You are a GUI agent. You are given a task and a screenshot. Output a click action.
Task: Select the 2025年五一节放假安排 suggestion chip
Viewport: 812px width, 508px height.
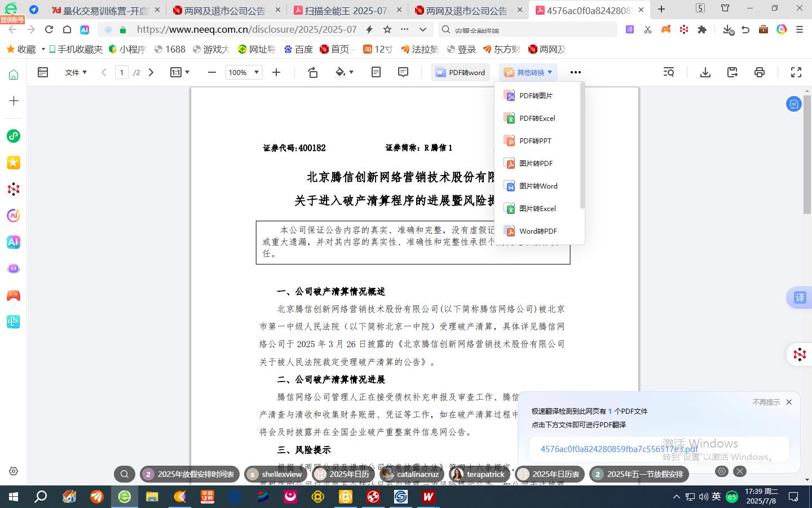pyautogui.click(x=639, y=474)
